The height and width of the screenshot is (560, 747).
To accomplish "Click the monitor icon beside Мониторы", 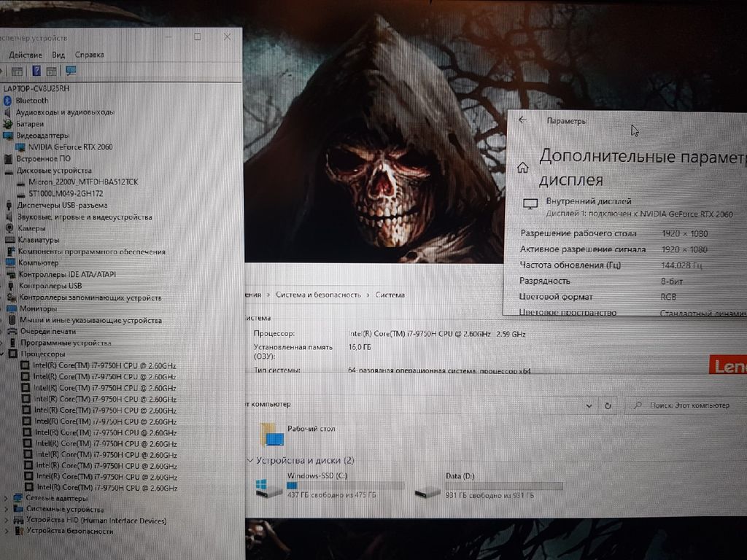I will click(12, 308).
